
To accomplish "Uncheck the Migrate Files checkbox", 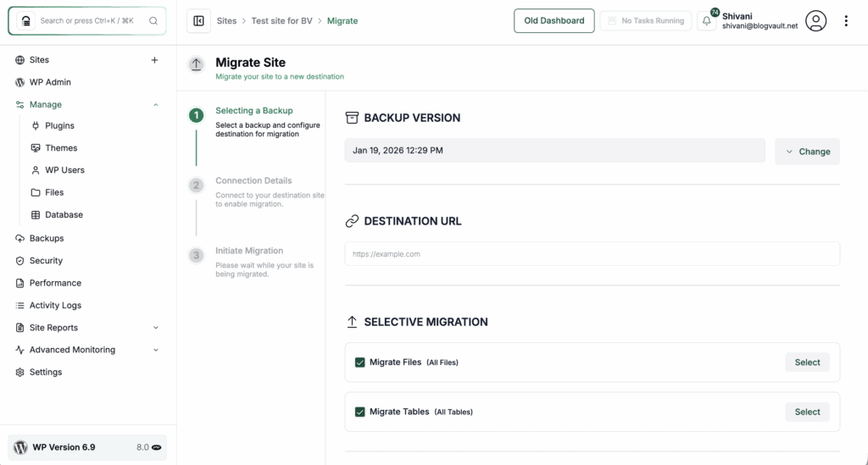I will click(359, 363).
